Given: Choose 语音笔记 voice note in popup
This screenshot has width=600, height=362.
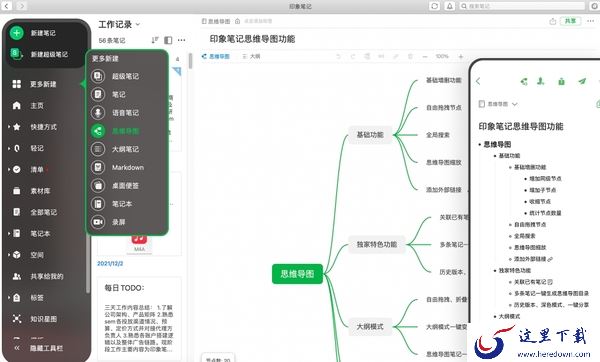Looking at the screenshot, I should (x=115, y=113).
